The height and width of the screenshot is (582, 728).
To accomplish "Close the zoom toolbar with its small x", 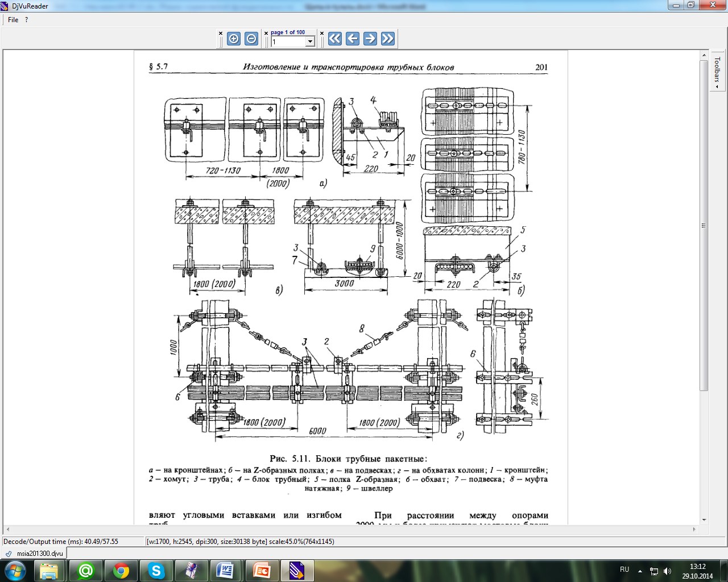I will coord(221,33).
